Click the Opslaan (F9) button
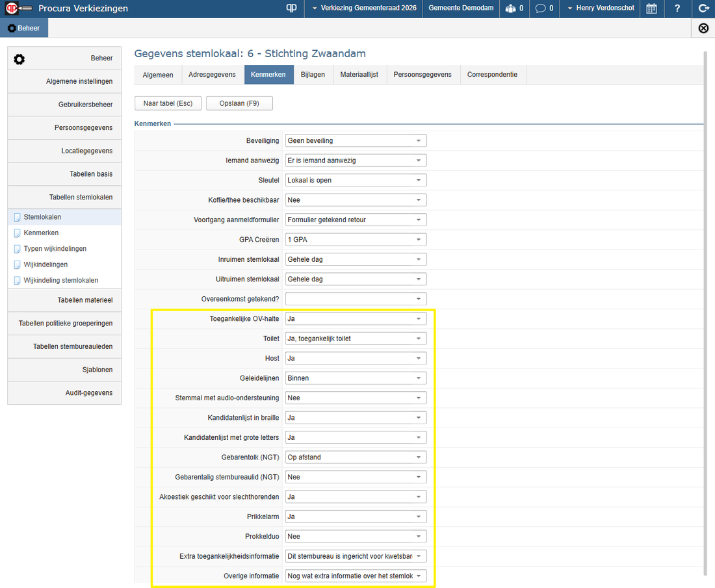This screenshot has height=588, width=715. [x=239, y=103]
